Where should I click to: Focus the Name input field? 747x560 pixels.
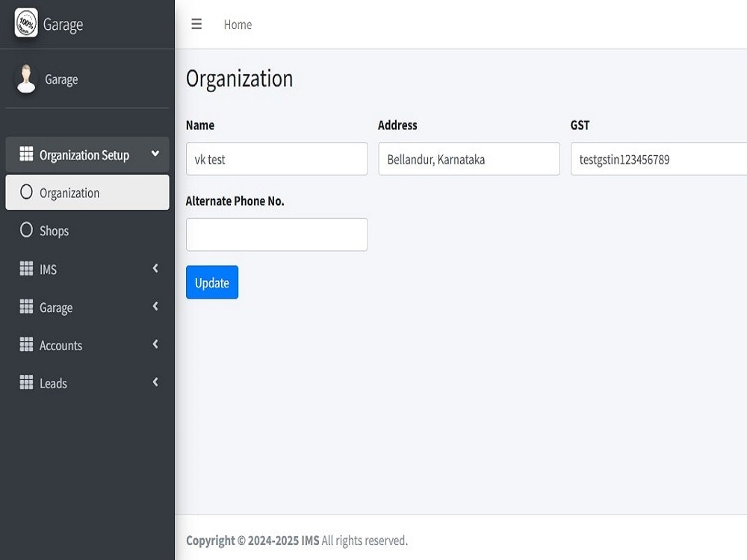pyautogui.click(x=277, y=158)
